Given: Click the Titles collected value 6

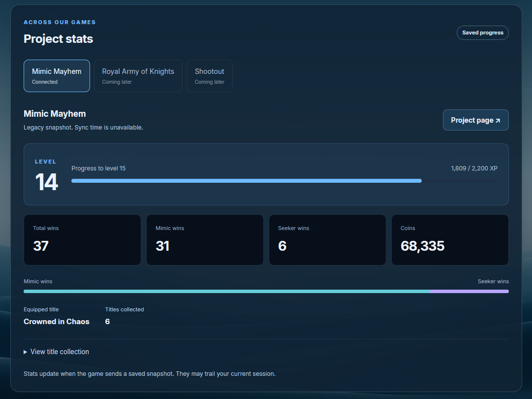Looking at the screenshot, I should [107, 322].
